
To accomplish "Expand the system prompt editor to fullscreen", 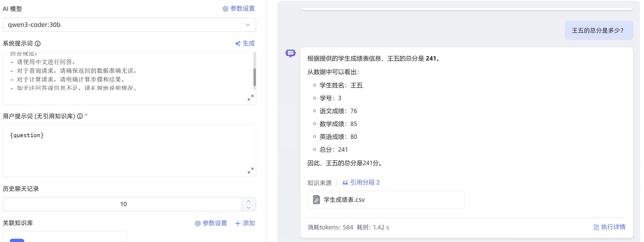I will (250, 98).
